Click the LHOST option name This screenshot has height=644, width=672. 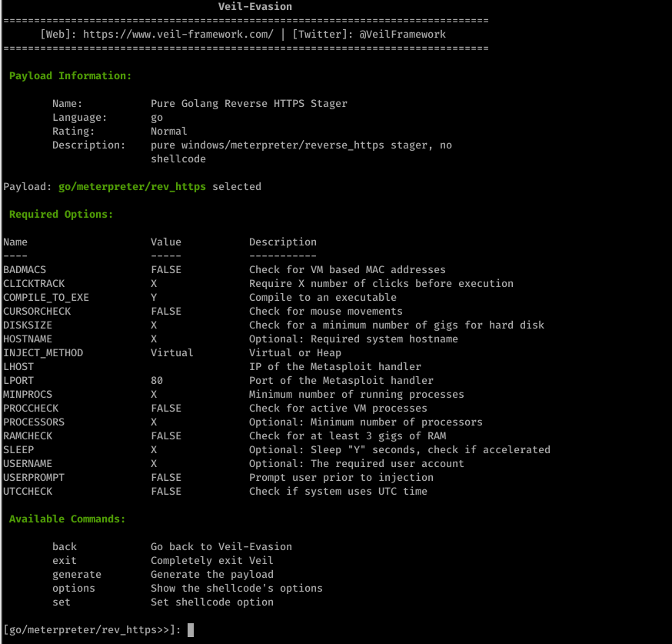[18, 366]
